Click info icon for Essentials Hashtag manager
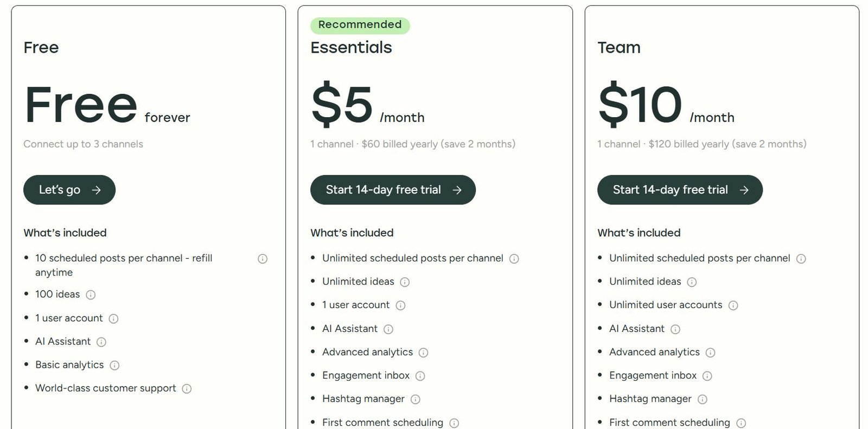The width and height of the screenshot is (868, 429). coord(416,399)
